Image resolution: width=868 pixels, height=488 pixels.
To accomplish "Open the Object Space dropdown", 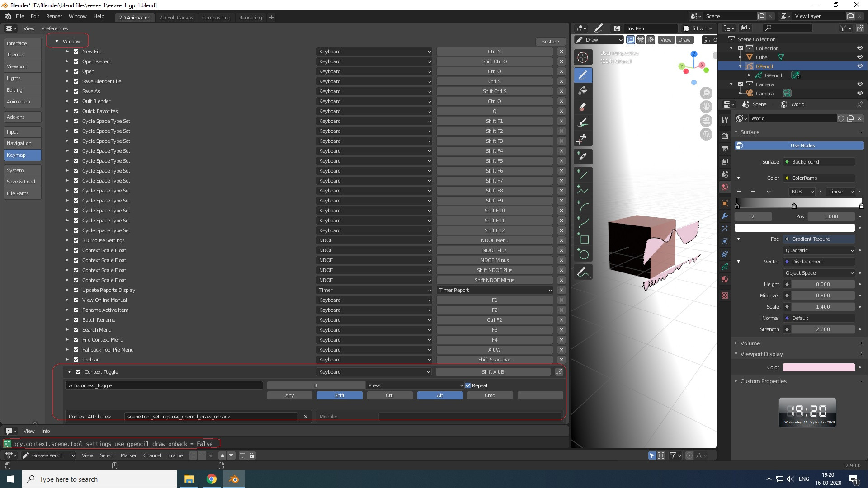I will pyautogui.click(x=819, y=273).
